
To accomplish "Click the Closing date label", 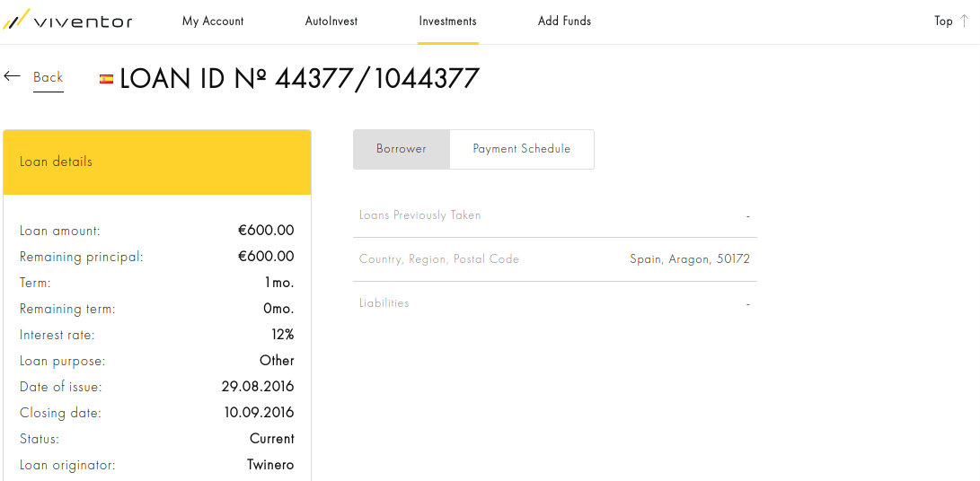I will [x=60, y=414].
